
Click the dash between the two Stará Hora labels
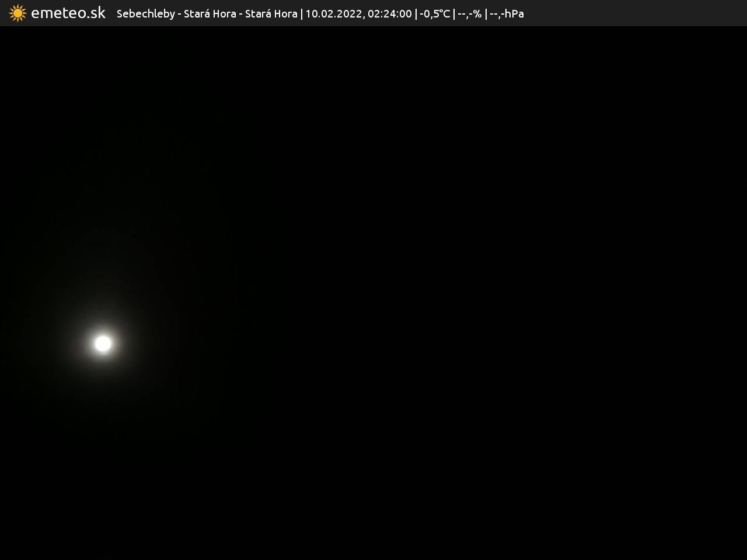240,14
